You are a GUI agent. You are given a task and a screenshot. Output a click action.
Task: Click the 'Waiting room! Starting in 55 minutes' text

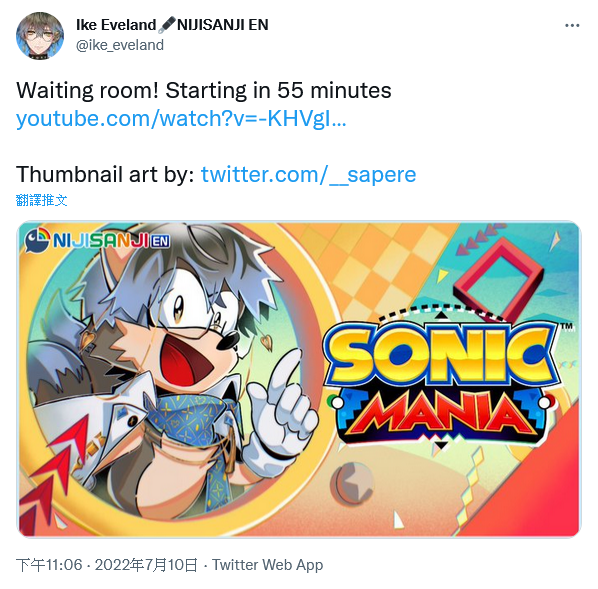tap(204, 90)
